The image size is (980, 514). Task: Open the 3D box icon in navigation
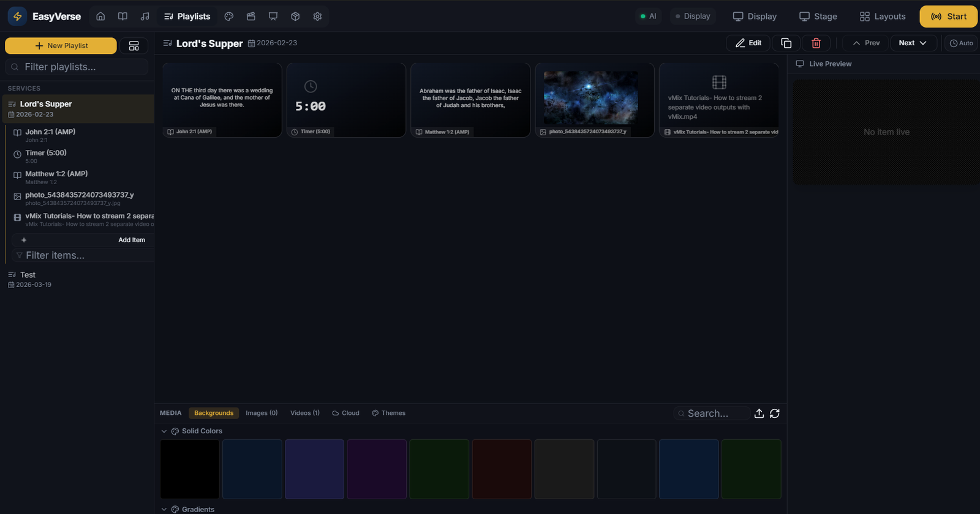coord(295,17)
